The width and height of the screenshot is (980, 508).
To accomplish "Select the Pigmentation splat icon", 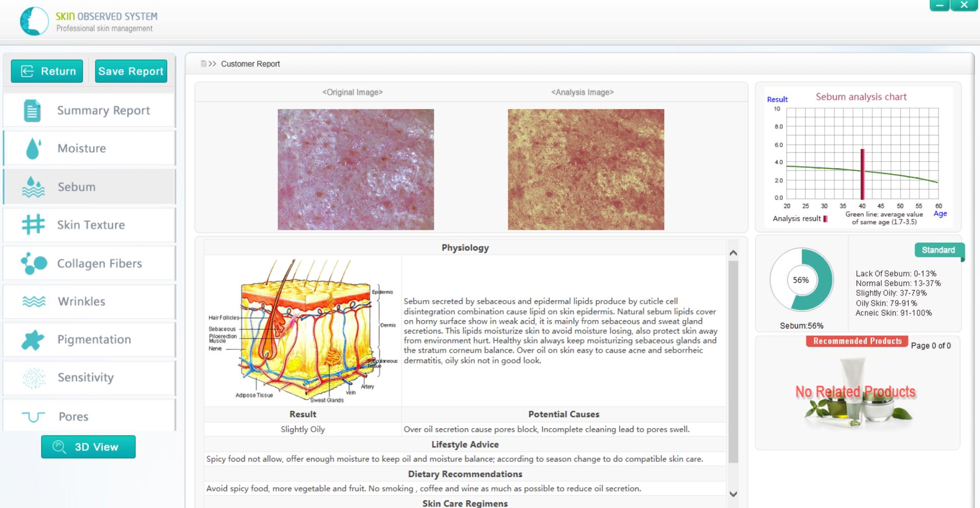I will 33,340.
